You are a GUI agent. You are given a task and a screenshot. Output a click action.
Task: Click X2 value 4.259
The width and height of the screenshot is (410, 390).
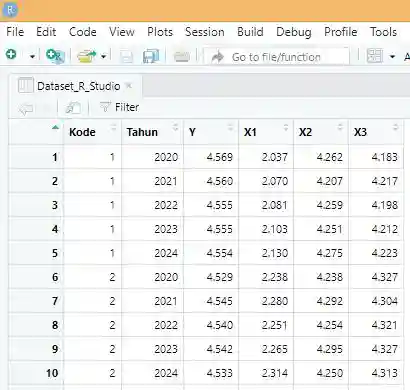329,205
